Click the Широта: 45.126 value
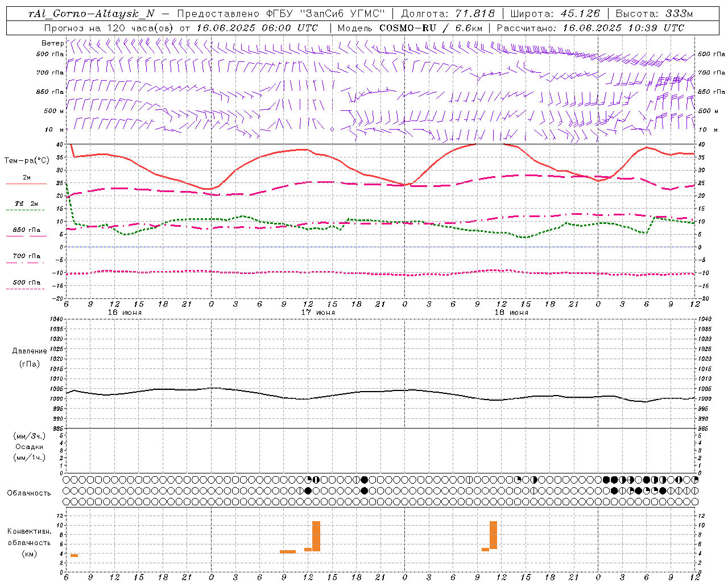Image resolution: width=728 pixels, height=582 pixels. (555, 14)
